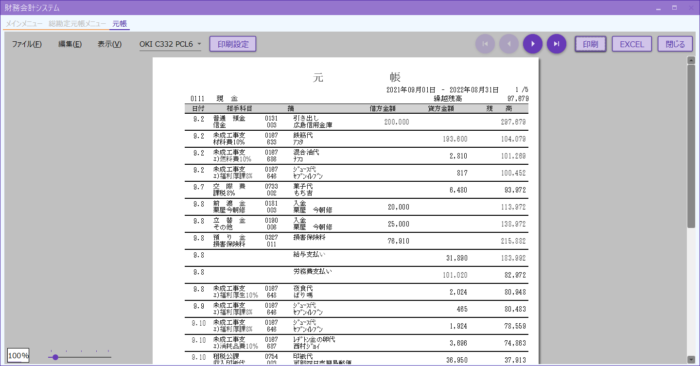Click the 101,020 credit amount
The image size is (700, 366).
coord(455,275)
